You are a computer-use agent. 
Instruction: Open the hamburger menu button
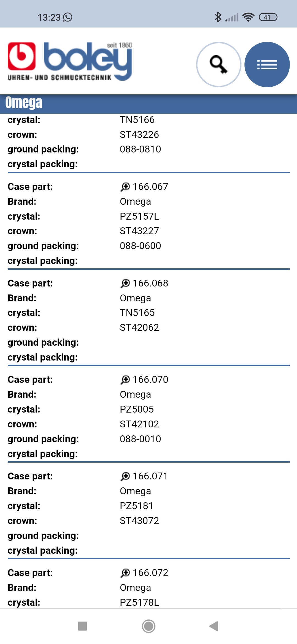(x=267, y=65)
